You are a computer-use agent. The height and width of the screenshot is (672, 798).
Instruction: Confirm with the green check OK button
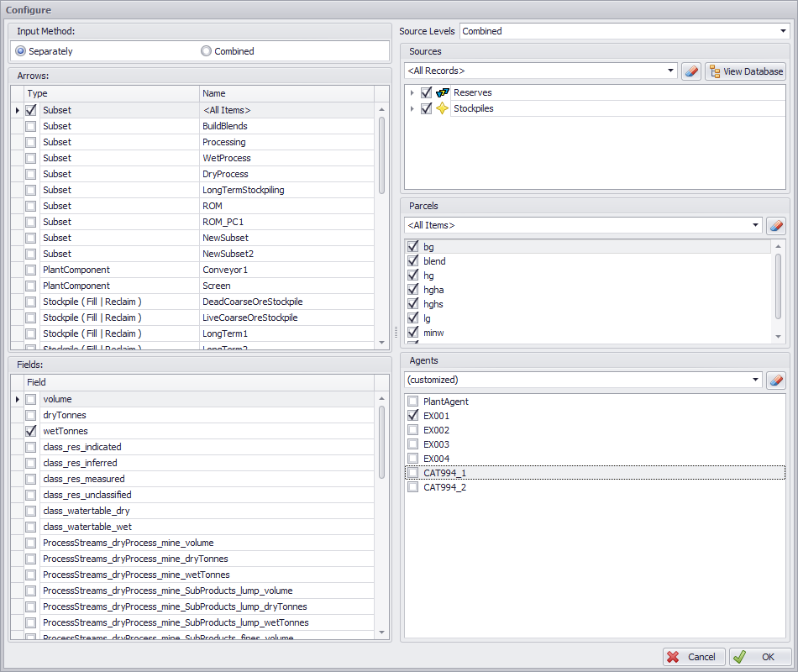(x=759, y=657)
